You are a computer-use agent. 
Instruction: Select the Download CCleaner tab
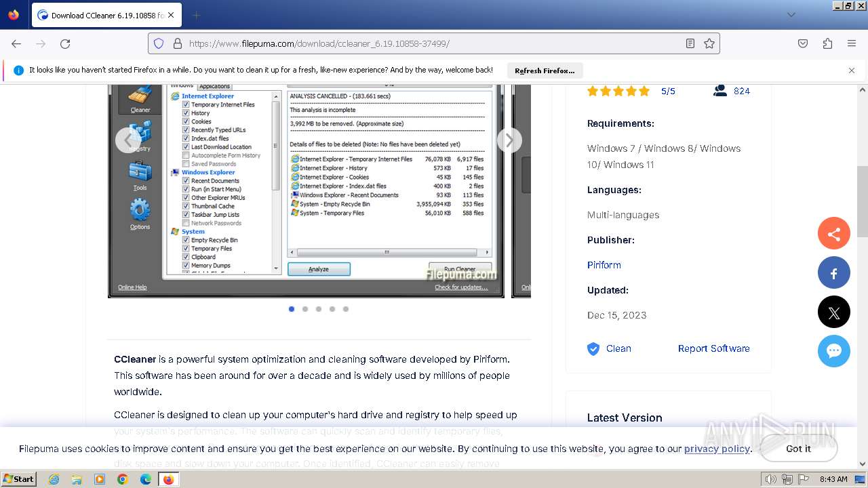tap(106, 15)
